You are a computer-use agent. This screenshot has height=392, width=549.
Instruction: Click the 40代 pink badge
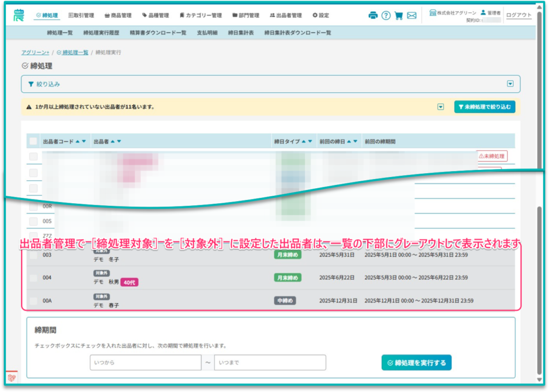coord(129,282)
